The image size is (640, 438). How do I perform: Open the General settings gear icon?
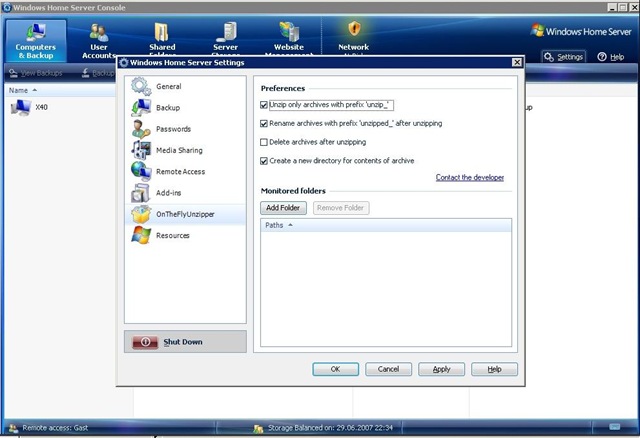141,86
